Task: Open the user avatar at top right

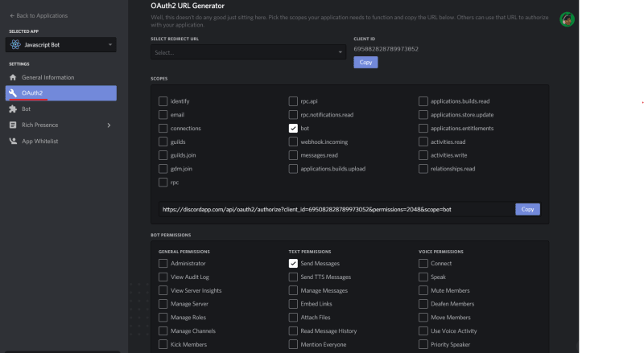Action: pyautogui.click(x=568, y=18)
